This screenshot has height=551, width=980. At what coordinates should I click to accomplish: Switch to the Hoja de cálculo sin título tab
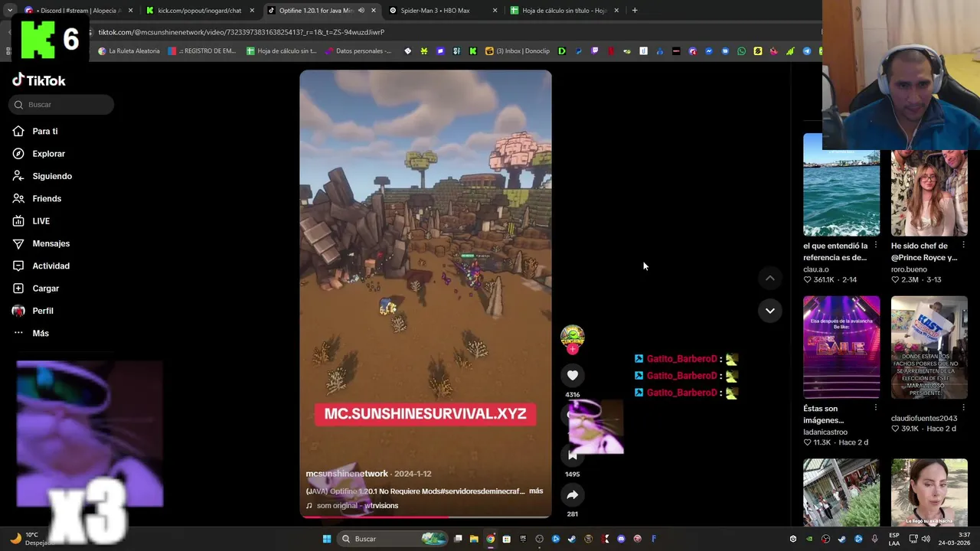click(564, 11)
